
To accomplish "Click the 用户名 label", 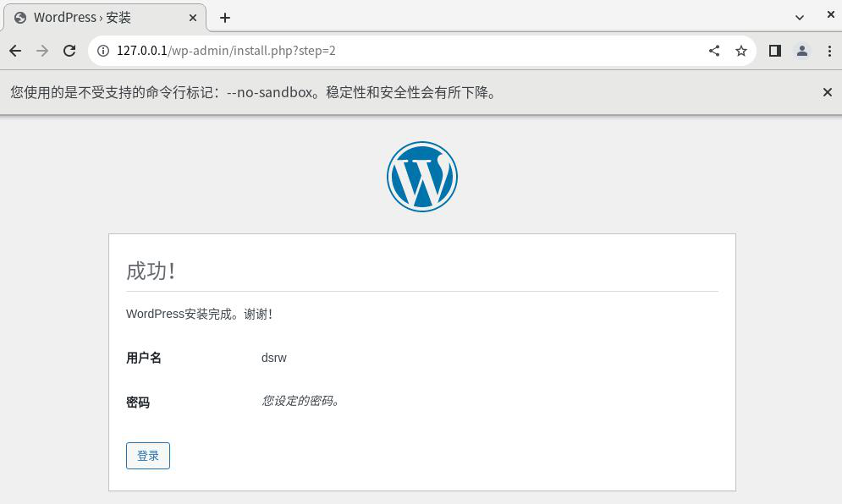I will coord(143,358).
